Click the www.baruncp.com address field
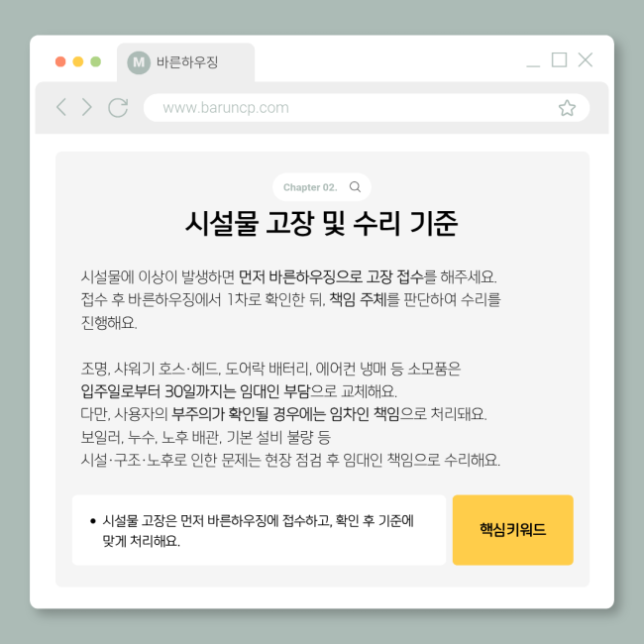The image size is (644, 644). [367, 108]
